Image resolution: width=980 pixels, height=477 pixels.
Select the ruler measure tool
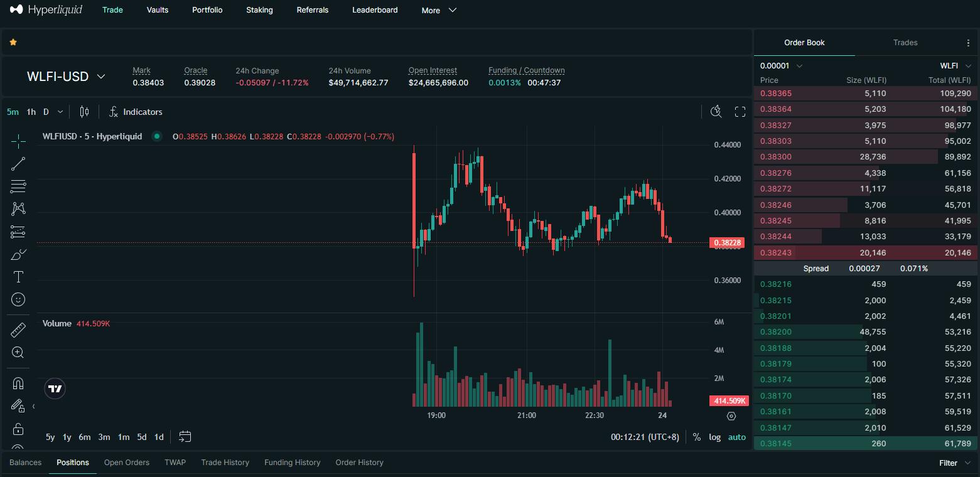coord(18,330)
